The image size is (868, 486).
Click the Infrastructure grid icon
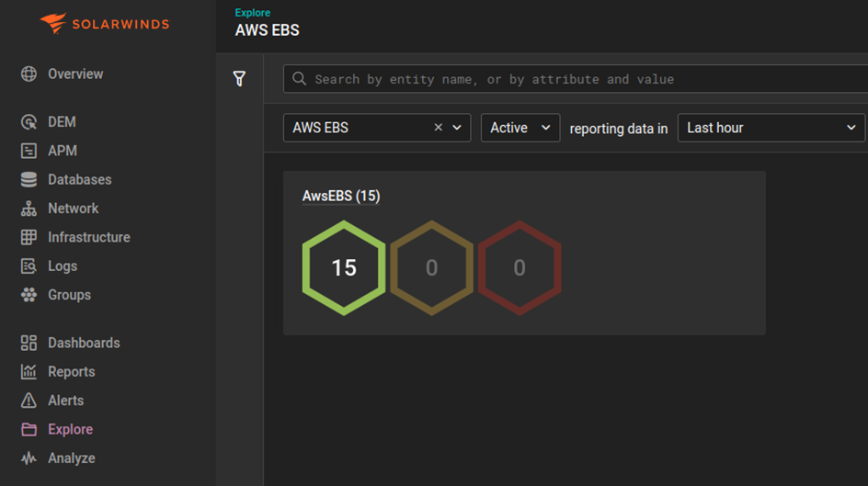click(29, 237)
